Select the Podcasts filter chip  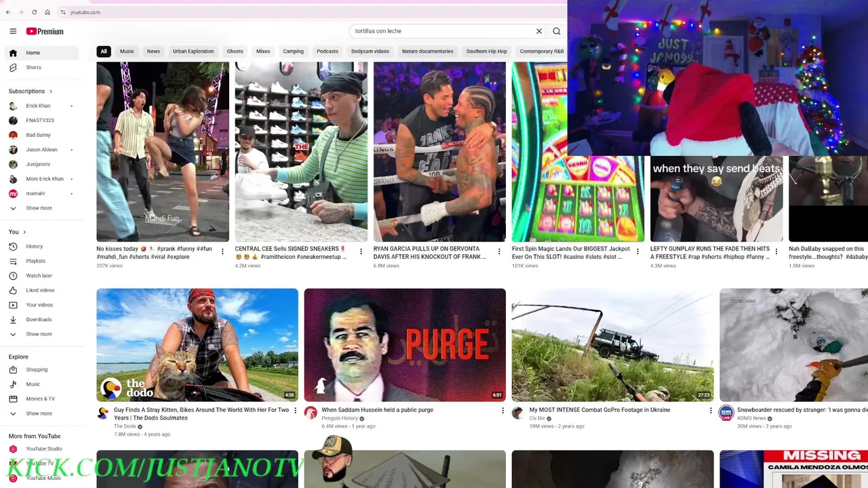pyautogui.click(x=328, y=52)
